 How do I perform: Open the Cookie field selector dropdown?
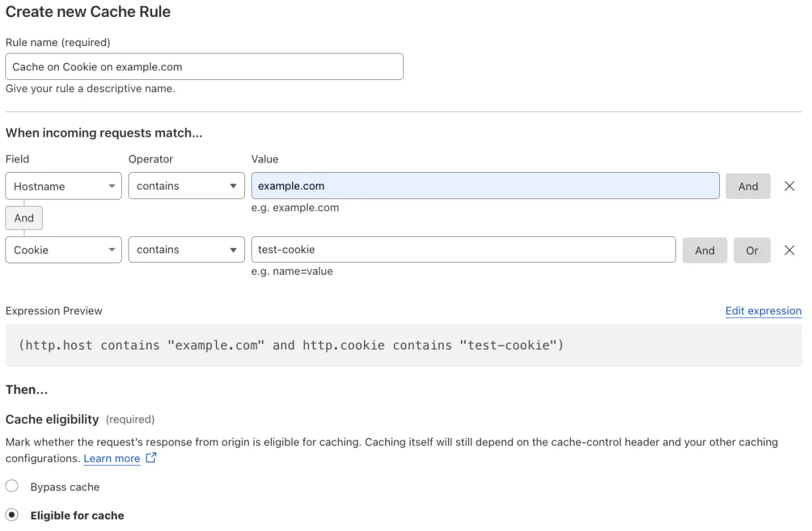coord(63,249)
